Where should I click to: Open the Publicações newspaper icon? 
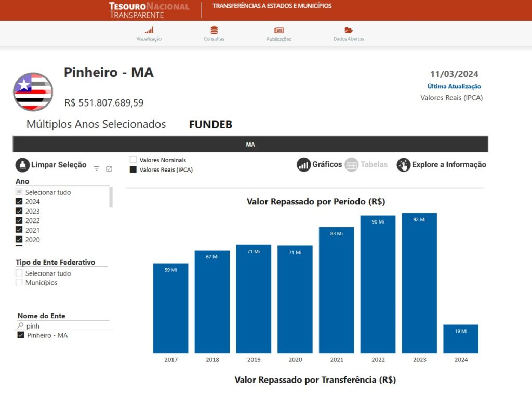(x=279, y=30)
